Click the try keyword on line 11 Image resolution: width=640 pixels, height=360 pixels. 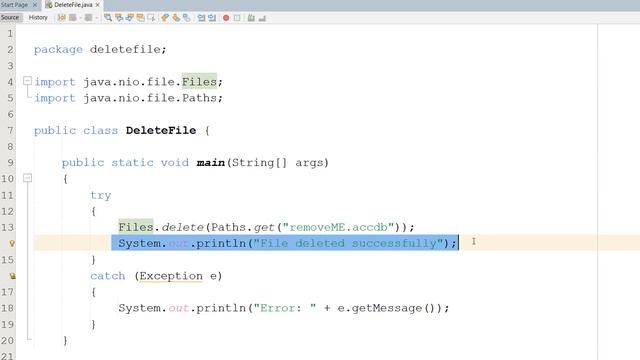point(100,195)
